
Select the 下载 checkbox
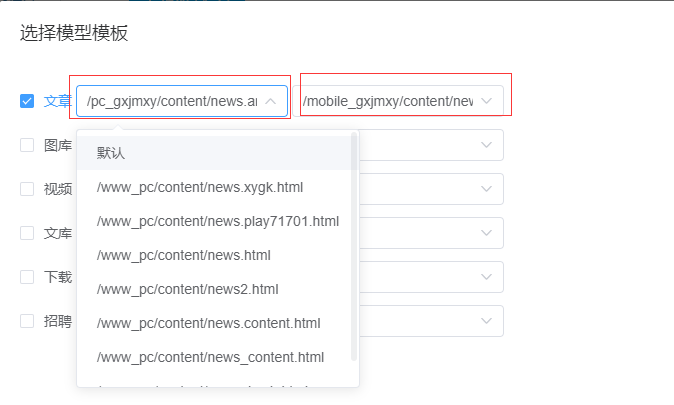pyautogui.click(x=27, y=277)
